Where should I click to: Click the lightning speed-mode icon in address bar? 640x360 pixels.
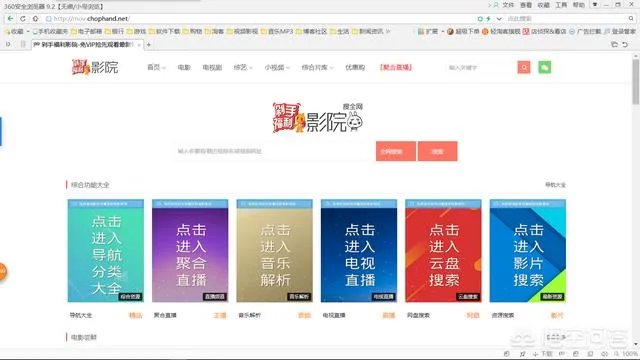pos(488,19)
